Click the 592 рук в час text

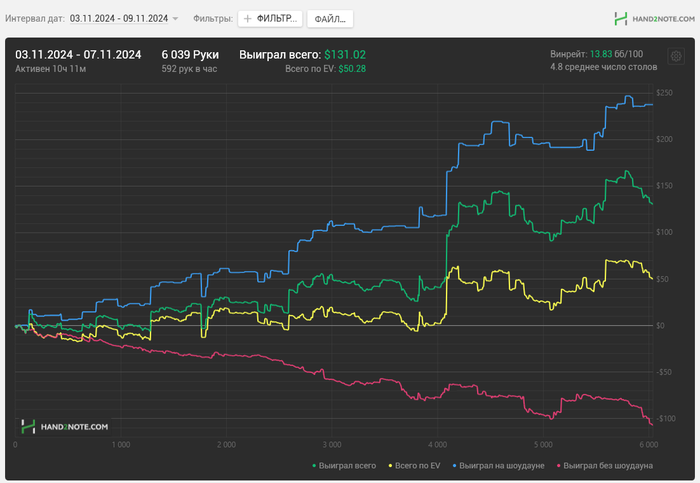point(189,69)
